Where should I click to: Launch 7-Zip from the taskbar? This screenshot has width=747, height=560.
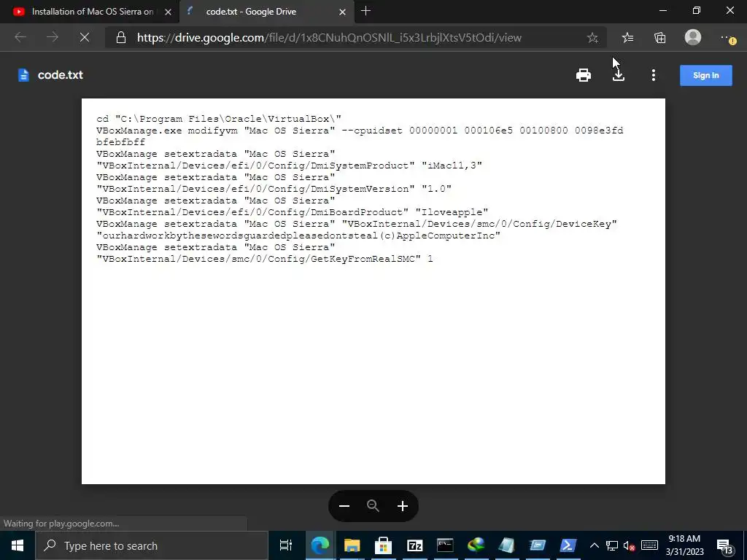(x=414, y=545)
